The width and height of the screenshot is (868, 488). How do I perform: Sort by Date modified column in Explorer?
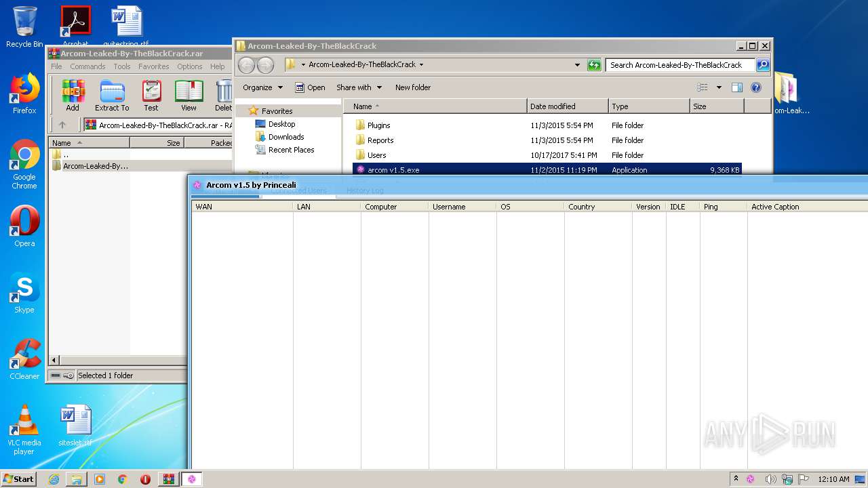[x=567, y=106]
